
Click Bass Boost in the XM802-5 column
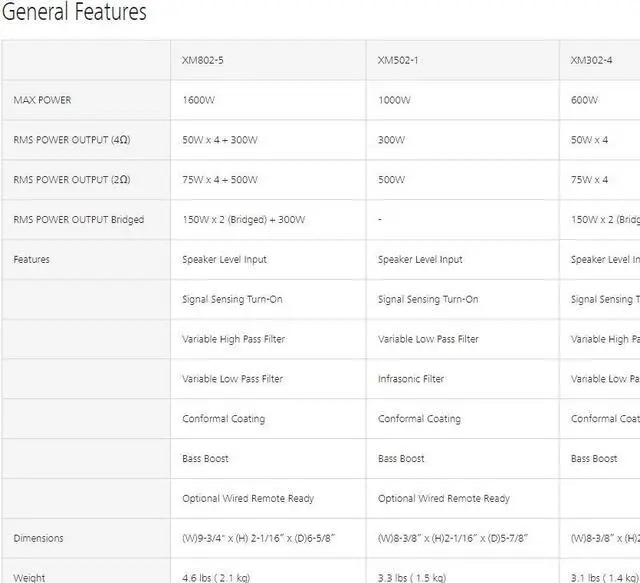[x=205, y=459]
